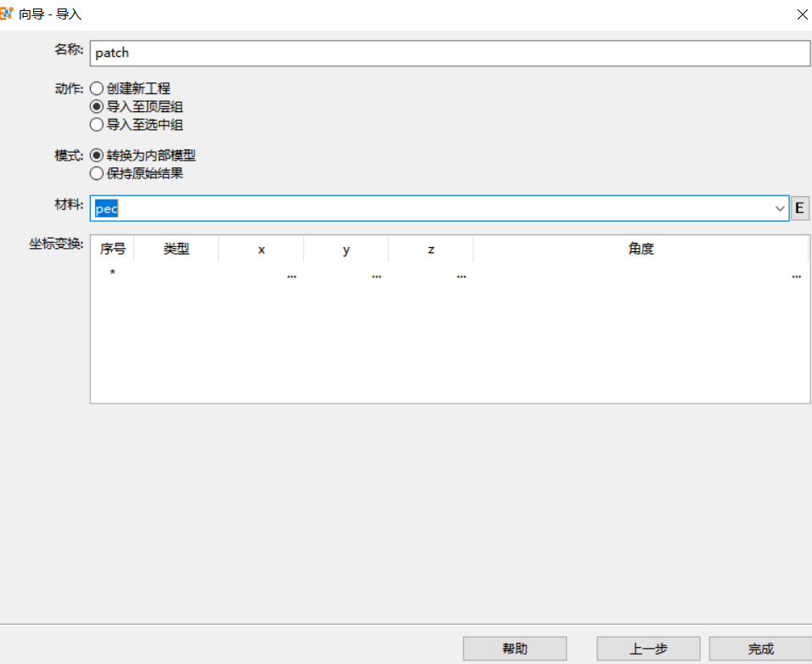
Task: Open the ellipsis in x cell
Action: 292,276
